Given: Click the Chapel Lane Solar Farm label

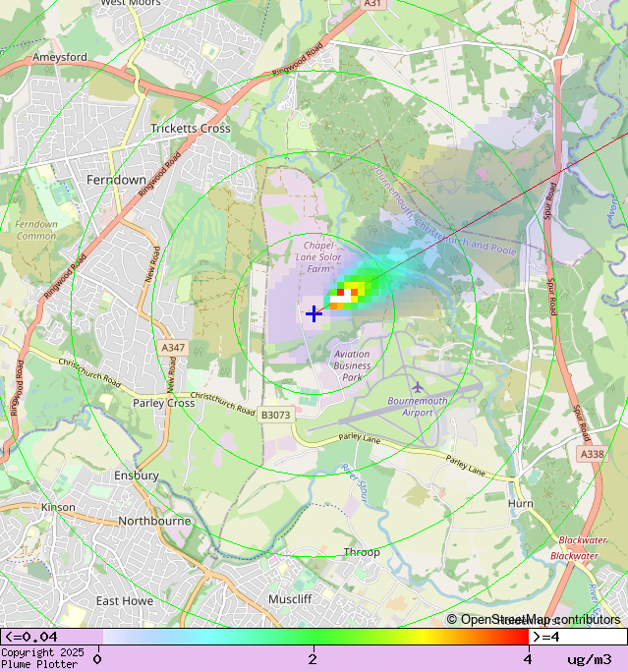Looking at the screenshot, I should click(x=318, y=257).
